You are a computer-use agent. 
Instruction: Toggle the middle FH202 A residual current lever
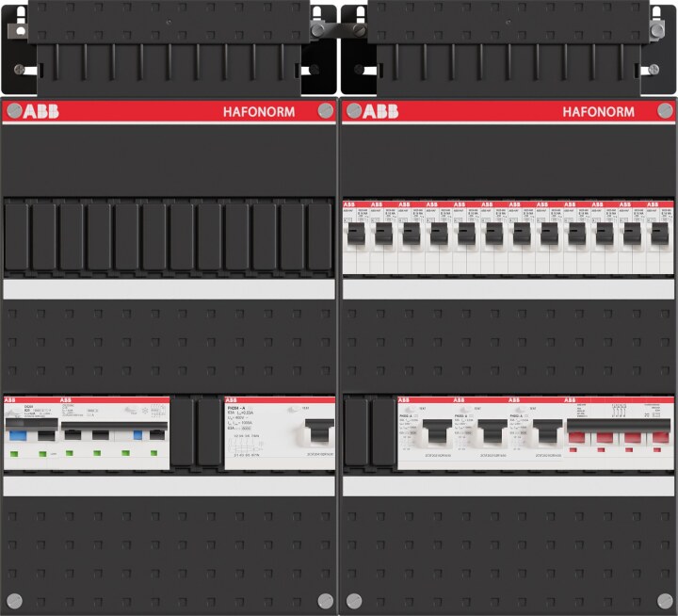492,431
